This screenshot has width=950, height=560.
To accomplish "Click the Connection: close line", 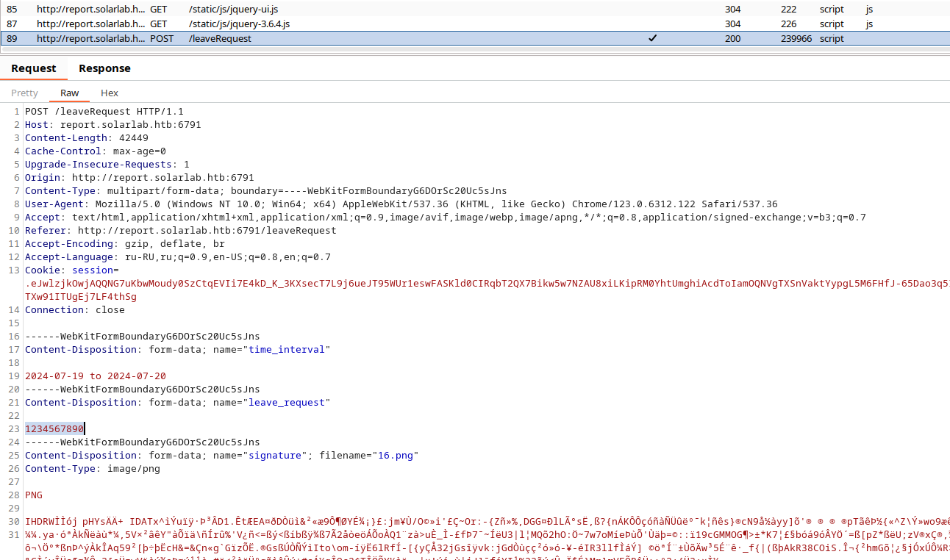I will click(x=75, y=310).
